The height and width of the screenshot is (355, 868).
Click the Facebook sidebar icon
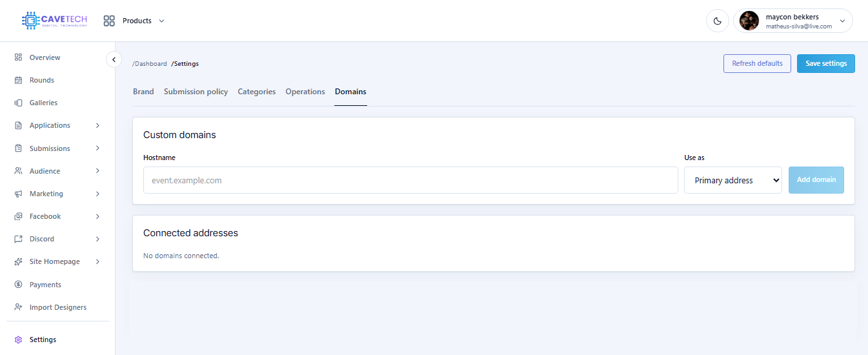(x=18, y=216)
